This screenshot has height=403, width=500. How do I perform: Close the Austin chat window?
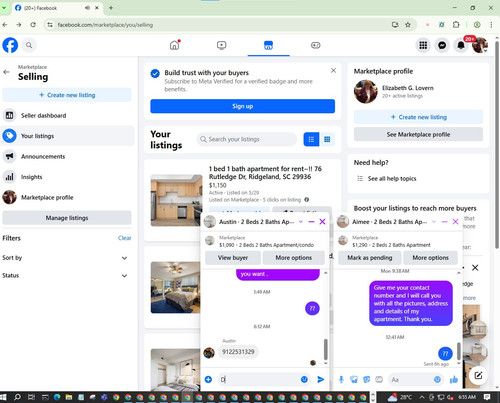coord(322,222)
